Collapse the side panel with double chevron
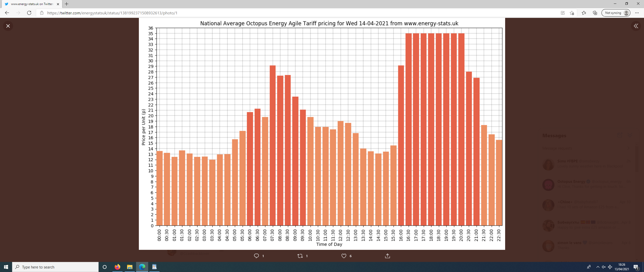 [x=636, y=26]
